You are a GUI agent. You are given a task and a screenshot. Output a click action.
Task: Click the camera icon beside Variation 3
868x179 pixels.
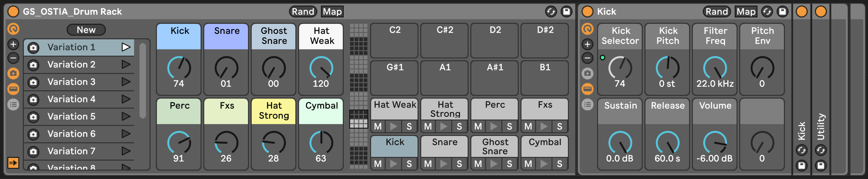pos(33,82)
